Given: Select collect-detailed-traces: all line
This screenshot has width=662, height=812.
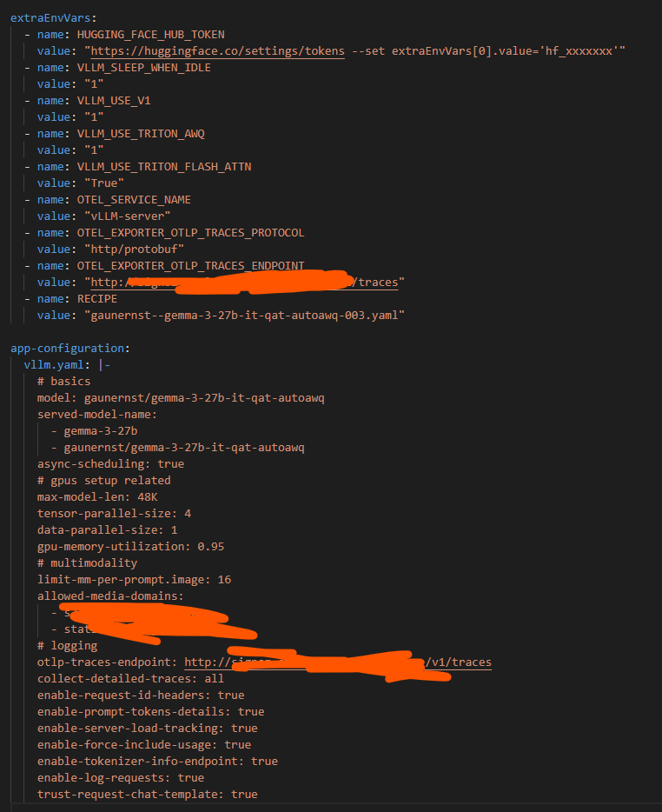Looking at the screenshot, I should click(x=130, y=678).
